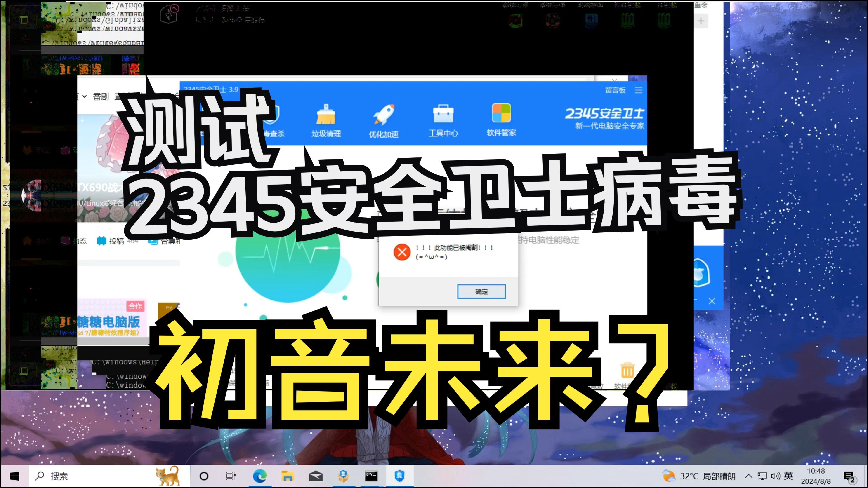Expand hidden system tray icons

tap(748, 476)
